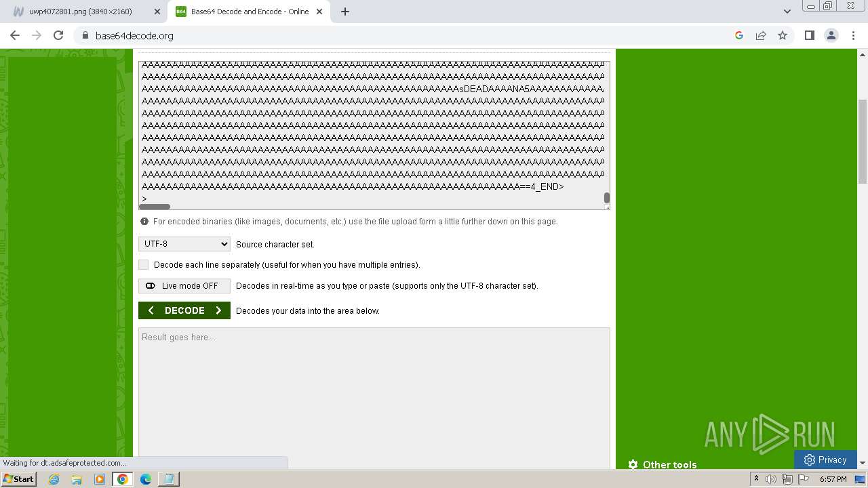
Task: Click the info icon beside encoded binaries note
Action: point(144,222)
